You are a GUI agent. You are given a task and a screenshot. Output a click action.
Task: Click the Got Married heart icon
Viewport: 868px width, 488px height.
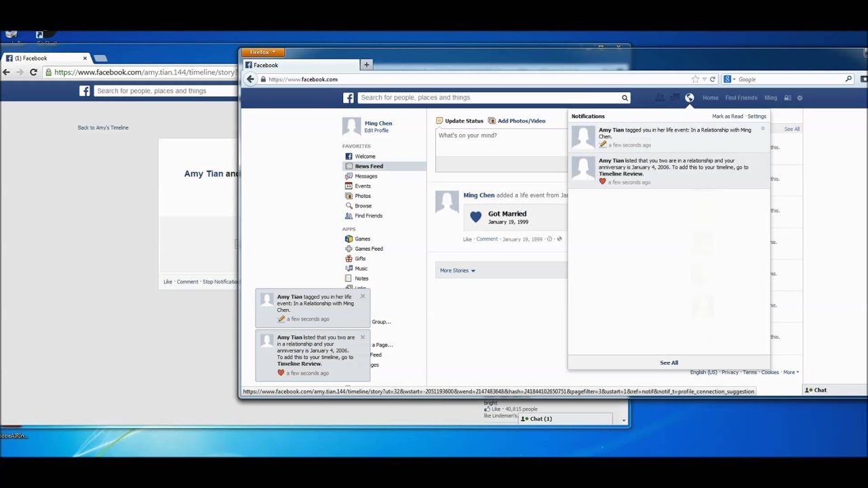click(x=475, y=217)
